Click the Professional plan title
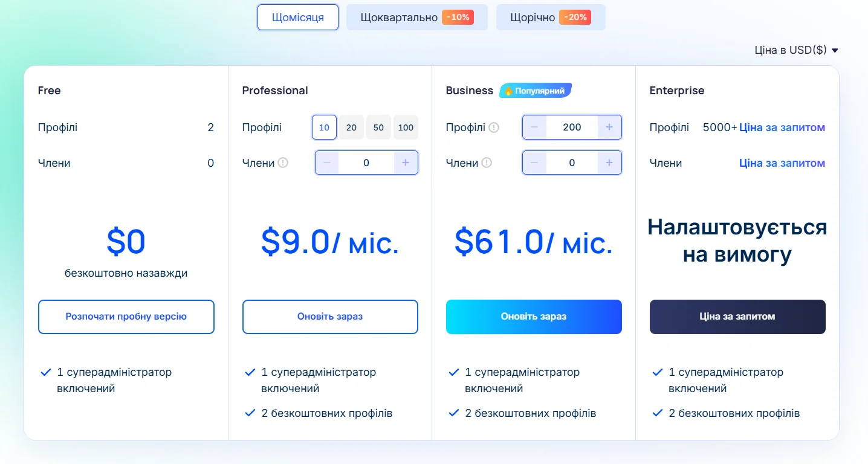 coord(275,91)
